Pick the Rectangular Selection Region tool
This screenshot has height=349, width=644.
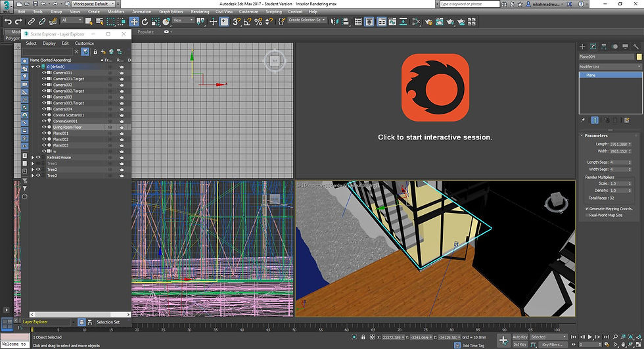point(110,21)
